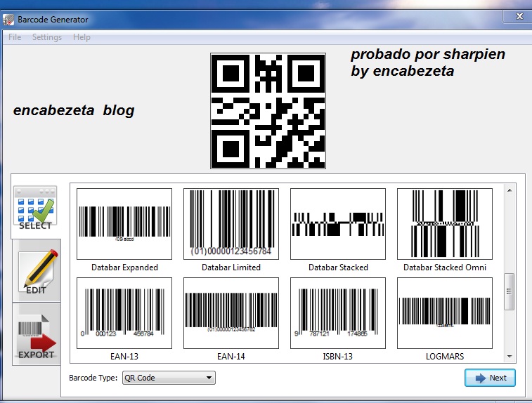Switch to the EDIT pencil tab
The image size is (532, 403).
37,271
